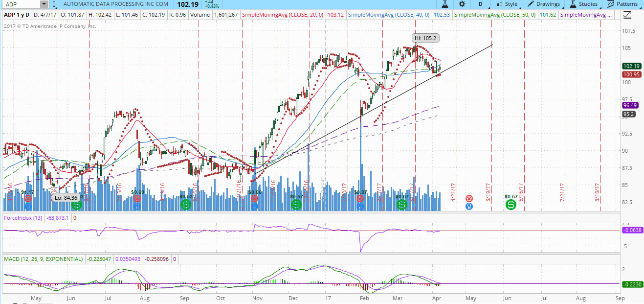Open the ADP symbol selector dropdown arrow
The image size is (644, 304).
[x=44, y=4]
